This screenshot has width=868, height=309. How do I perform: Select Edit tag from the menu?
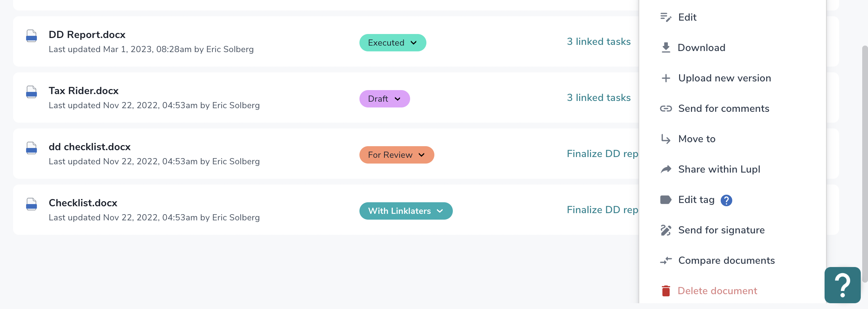point(696,199)
